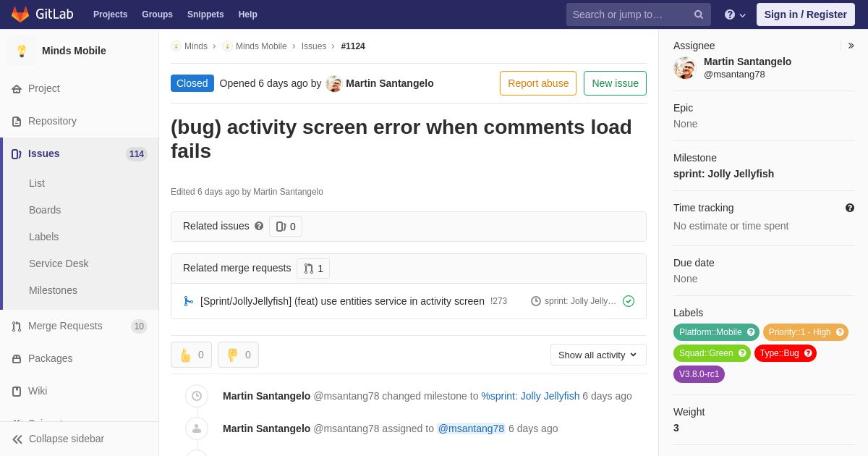Click Help in the top navigation
The width and height of the screenshot is (868, 456).
248,14
